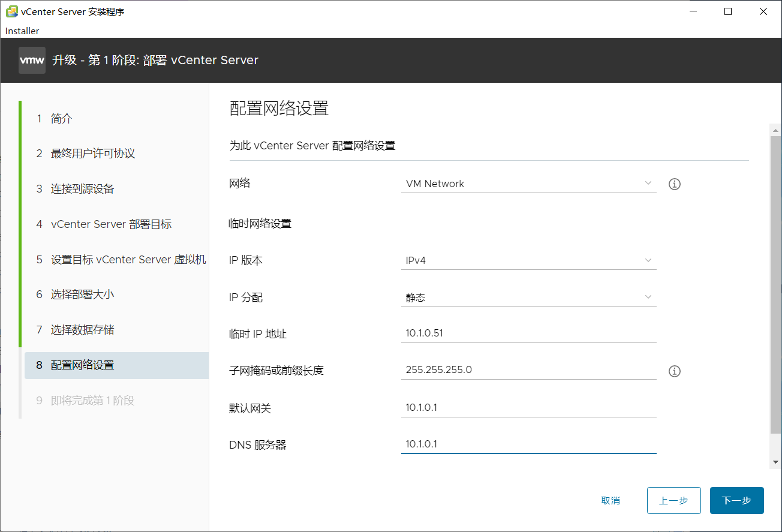
Task: Click the 子网掩码或前缀长度 input field
Action: tap(528, 369)
